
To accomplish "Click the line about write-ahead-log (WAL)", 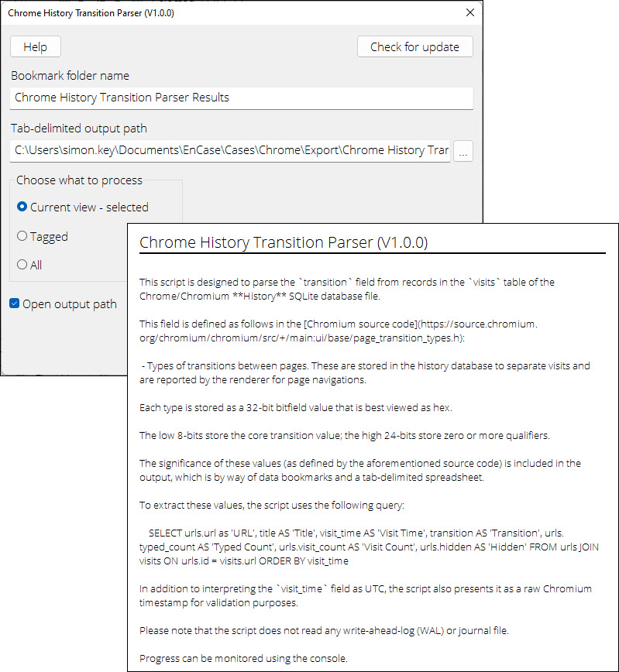I will click(324, 630).
